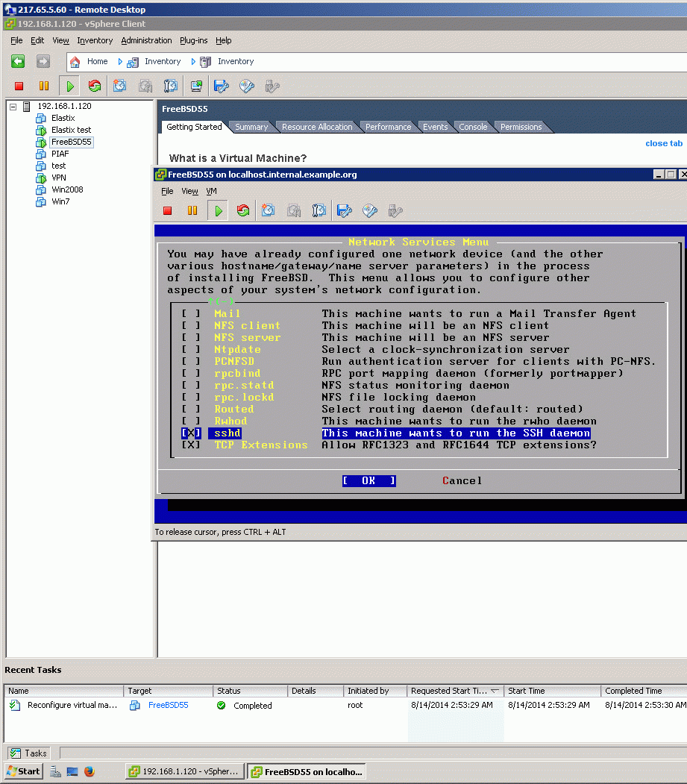
Task: Click the Status column header in Recent Tasks
Action: pos(250,691)
